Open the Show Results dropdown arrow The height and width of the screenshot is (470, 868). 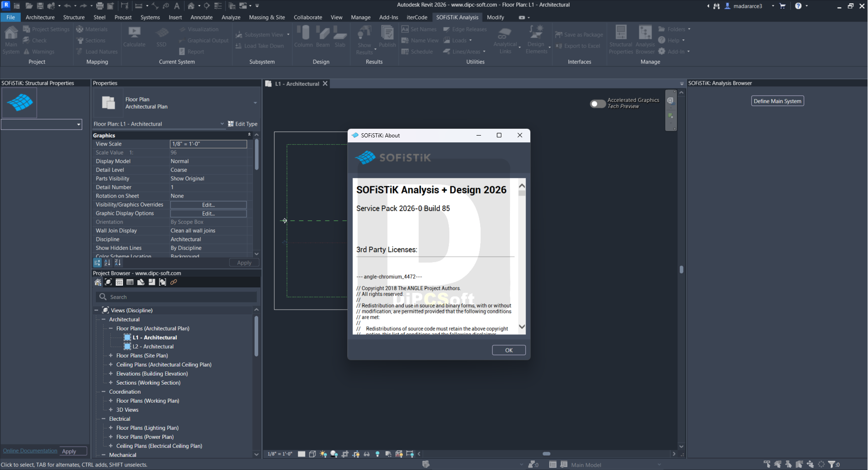(375, 49)
